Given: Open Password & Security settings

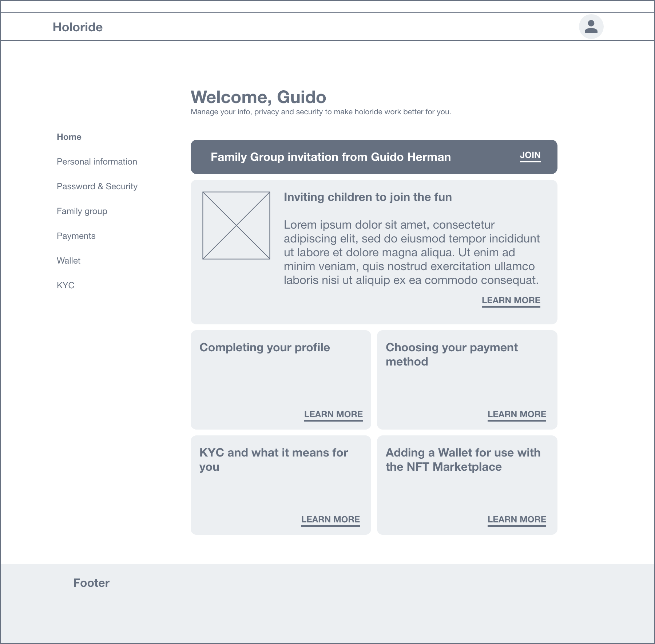Looking at the screenshot, I should click(97, 186).
